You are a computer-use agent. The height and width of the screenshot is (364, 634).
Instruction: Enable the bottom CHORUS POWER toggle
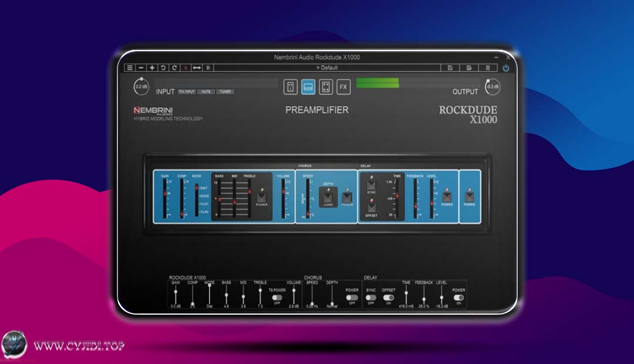point(352,298)
